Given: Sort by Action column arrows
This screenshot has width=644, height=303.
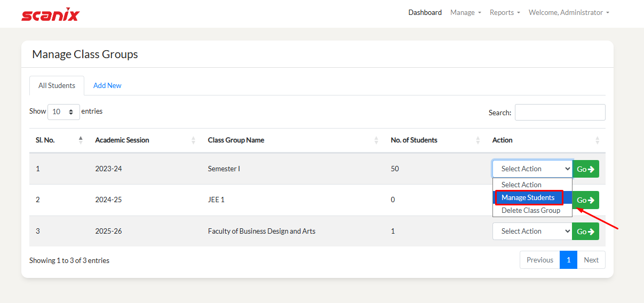Looking at the screenshot, I should click(x=597, y=140).
